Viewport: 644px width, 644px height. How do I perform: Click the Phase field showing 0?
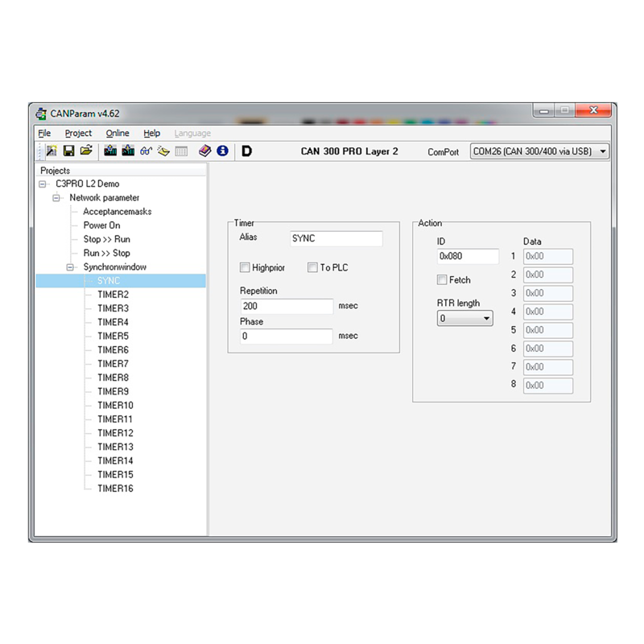point(287,336)
